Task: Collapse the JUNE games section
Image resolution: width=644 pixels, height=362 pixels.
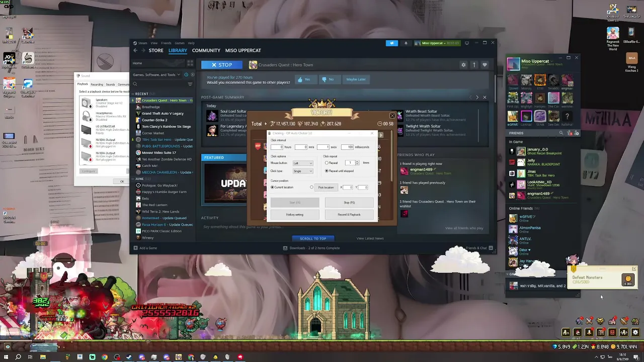Action: [133, 179]
